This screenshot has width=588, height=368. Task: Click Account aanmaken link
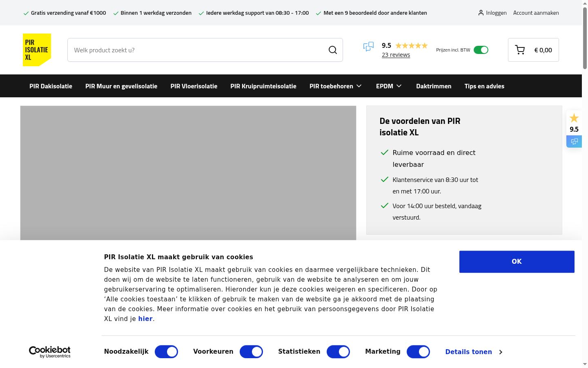[536, 13]
